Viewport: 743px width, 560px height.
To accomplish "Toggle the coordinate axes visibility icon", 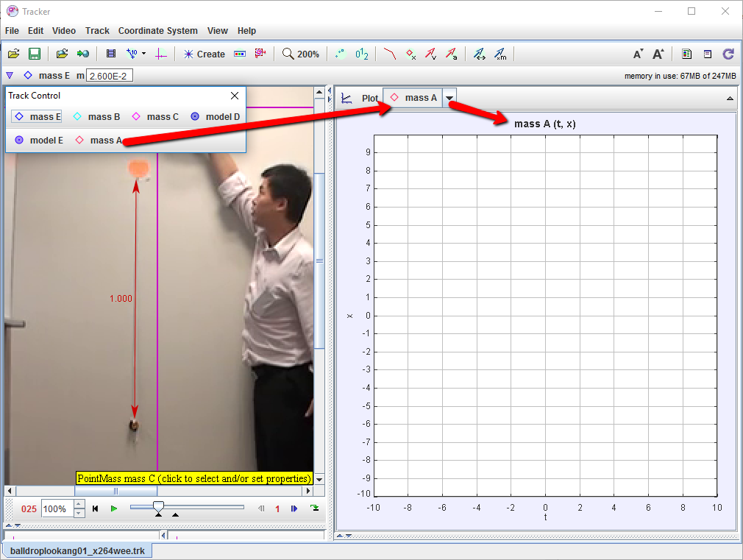I will [x=161, y=54].
